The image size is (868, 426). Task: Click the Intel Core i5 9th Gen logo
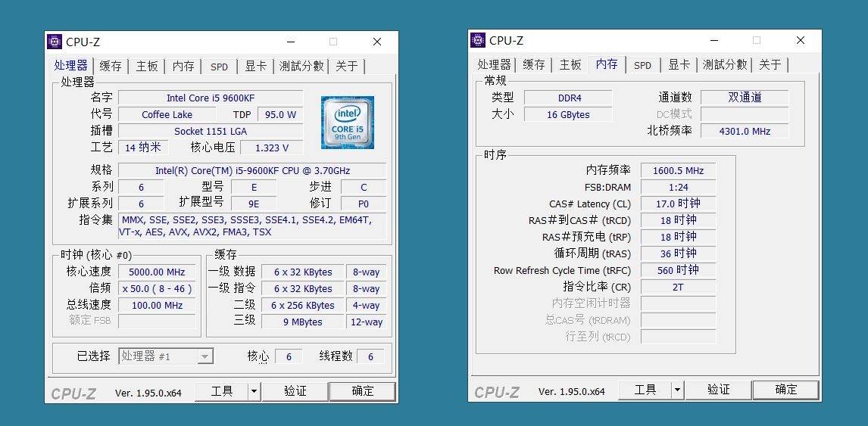click(x=348, y=123)
